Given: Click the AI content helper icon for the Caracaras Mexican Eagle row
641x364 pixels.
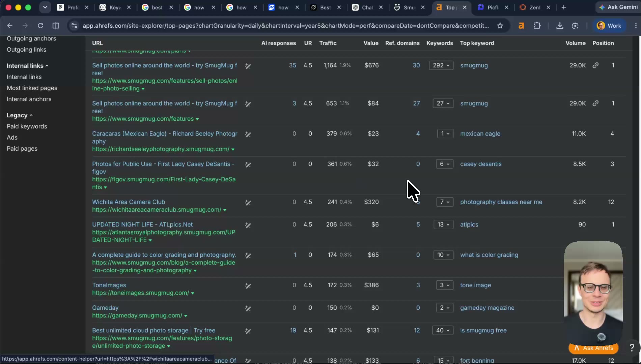Looking at the screenshot, I should [248, 134].
